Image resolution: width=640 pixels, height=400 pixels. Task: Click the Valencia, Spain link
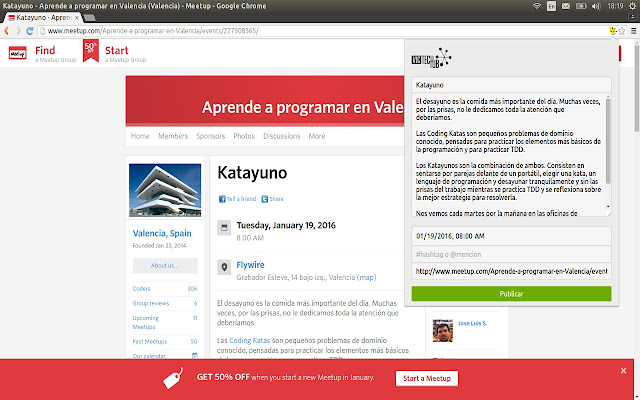pyautogui.click(x=162, y=233)
